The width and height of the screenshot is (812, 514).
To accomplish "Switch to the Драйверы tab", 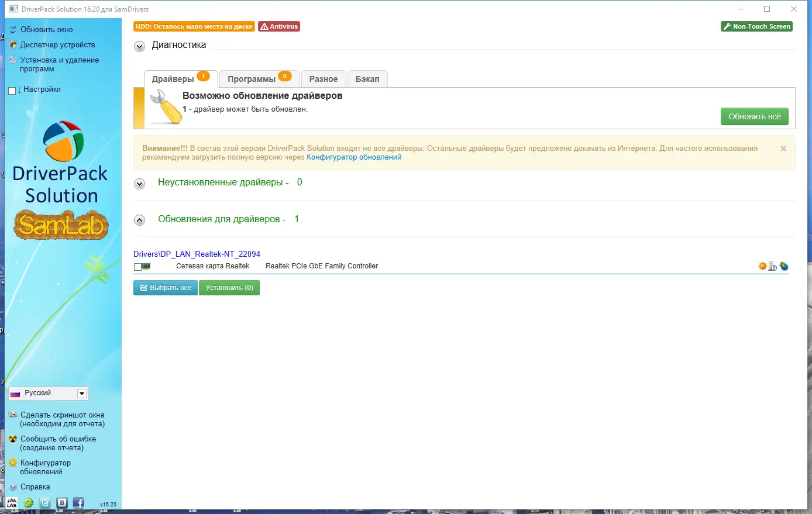I will [x=181, y=79].
